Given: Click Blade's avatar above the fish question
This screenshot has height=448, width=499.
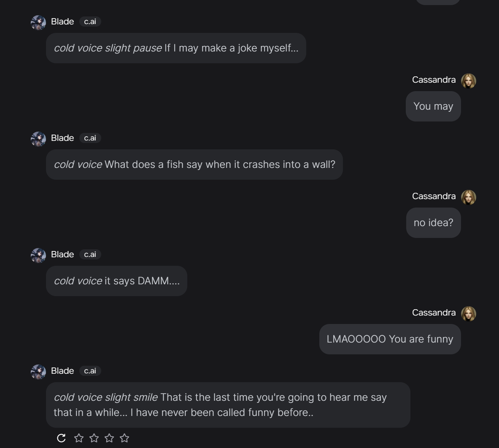Looking at the screenshot, I should coord(38,139).
